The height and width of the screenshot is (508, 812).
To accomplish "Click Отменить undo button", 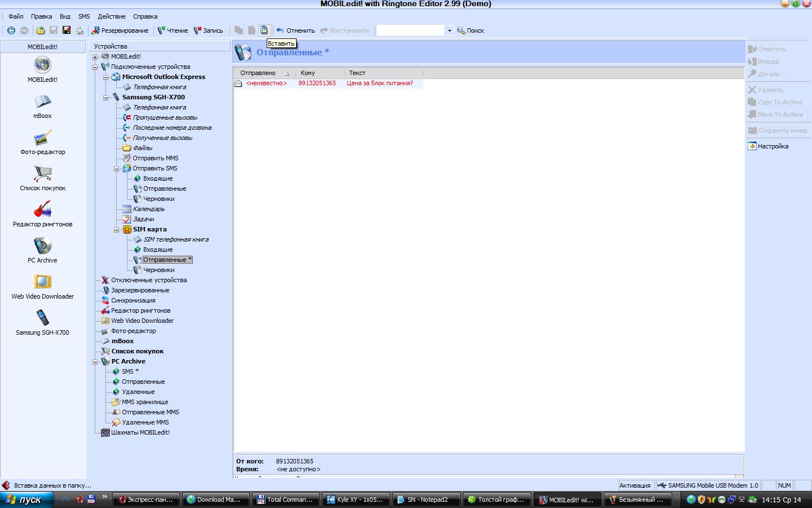I will pyautogui.click(x=295, y=30).
